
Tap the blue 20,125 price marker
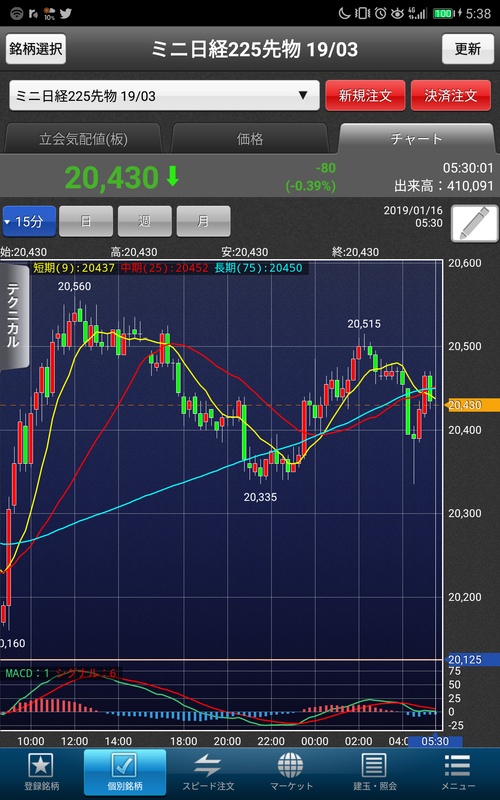coord(472,660)
